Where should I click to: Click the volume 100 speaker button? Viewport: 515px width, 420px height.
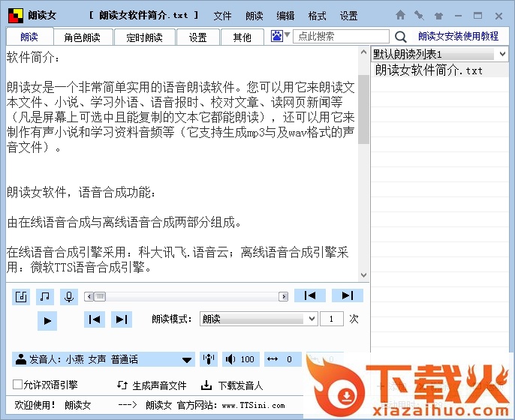241,359
